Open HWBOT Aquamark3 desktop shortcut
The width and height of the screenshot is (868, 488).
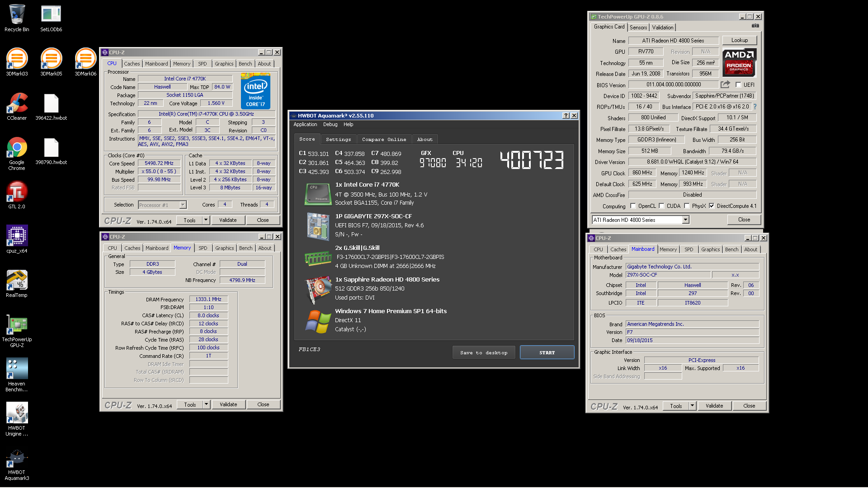(17, 464)
